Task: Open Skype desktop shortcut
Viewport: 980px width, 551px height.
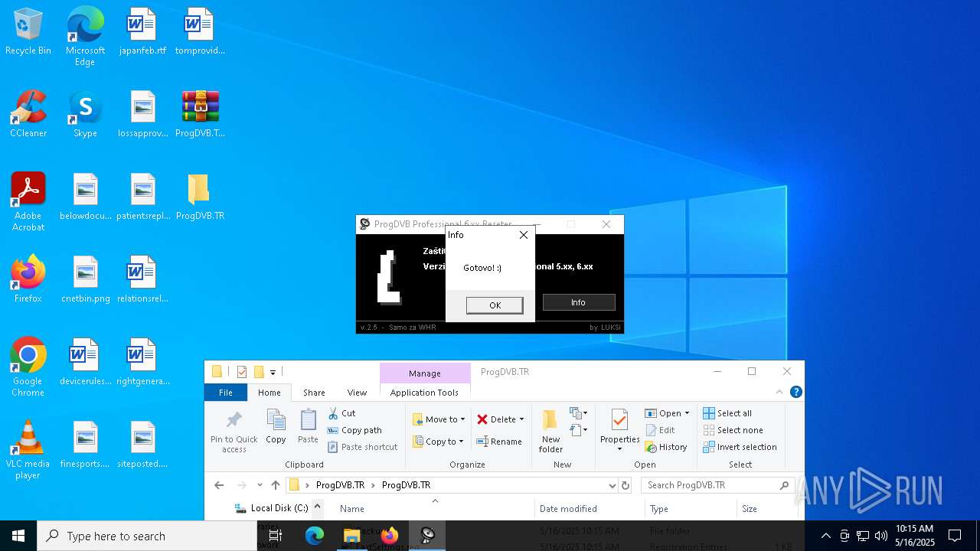Action: [85, 115]
